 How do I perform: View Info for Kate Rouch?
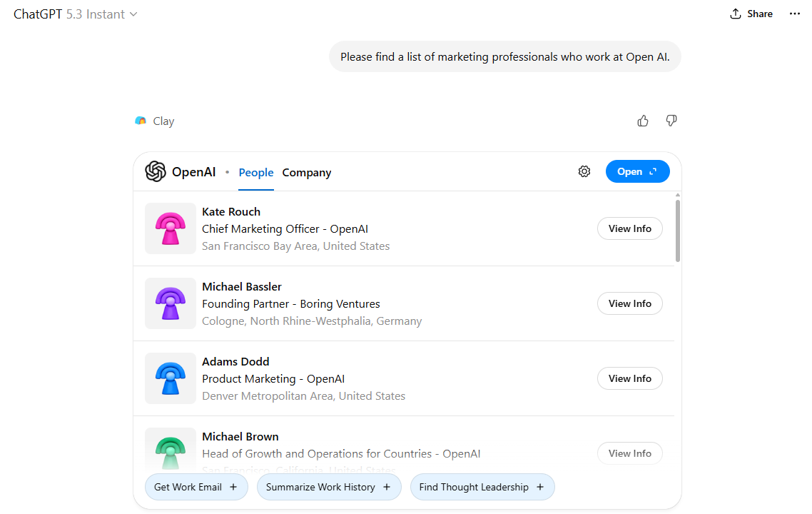point(629,228)
